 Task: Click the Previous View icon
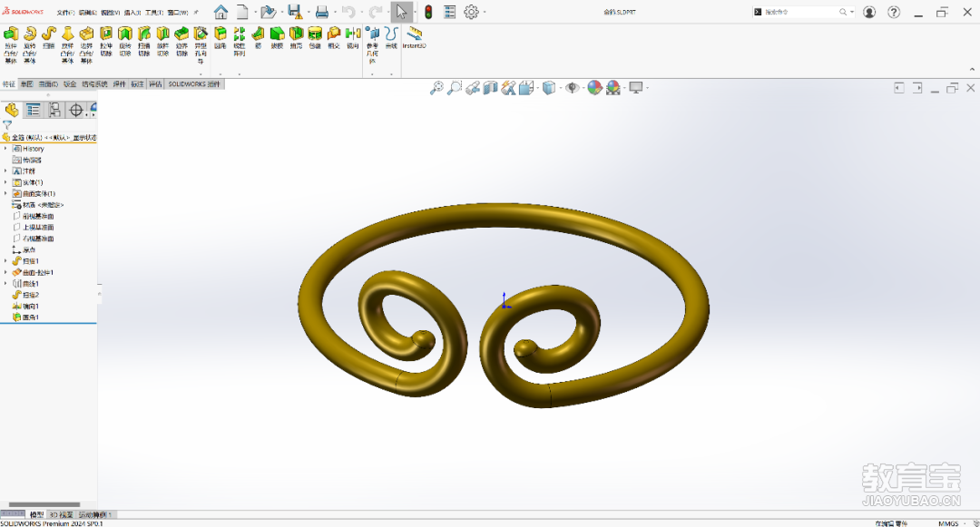click(x=473, y=88)
